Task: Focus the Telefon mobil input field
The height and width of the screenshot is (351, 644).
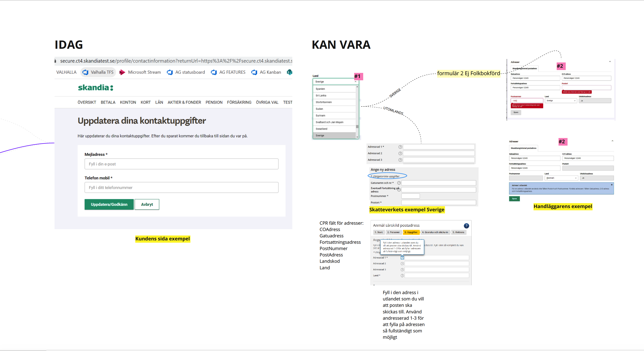Action: click(x=182, y=187)
